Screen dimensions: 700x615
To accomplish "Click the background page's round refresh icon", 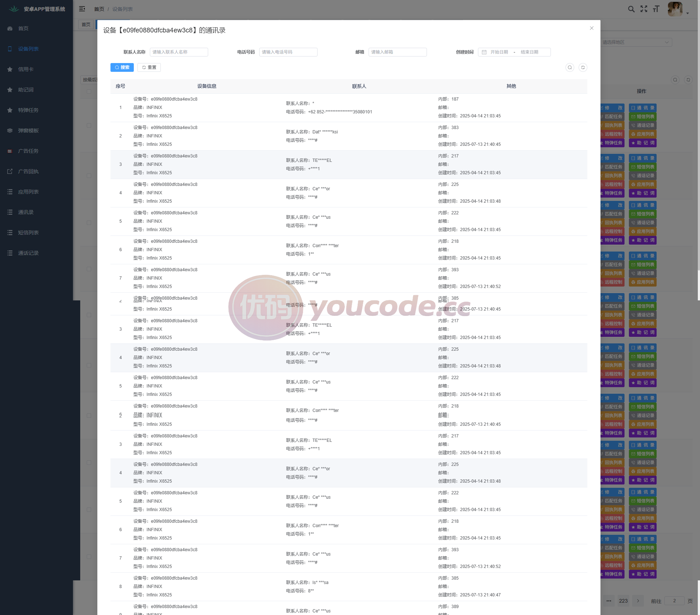I will pos(688,80).
